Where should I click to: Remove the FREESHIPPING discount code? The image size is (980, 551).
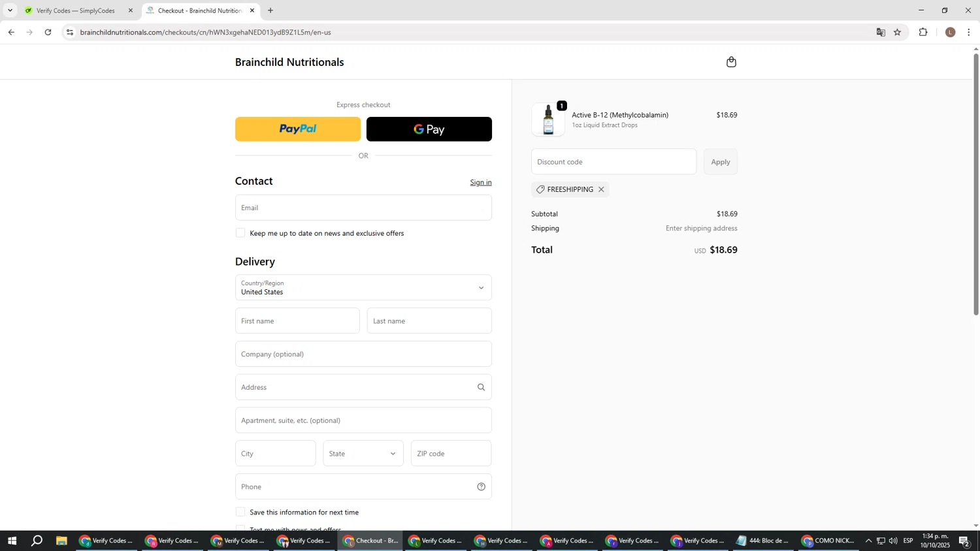click(601, 189)
